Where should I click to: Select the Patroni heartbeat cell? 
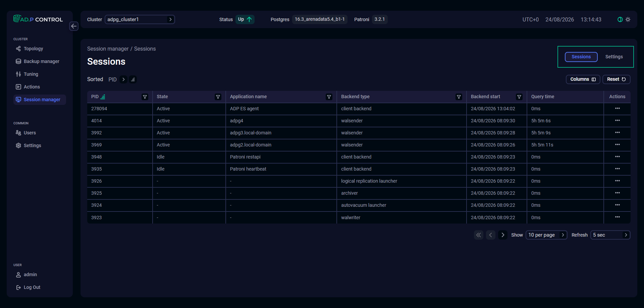click(281, 169)
